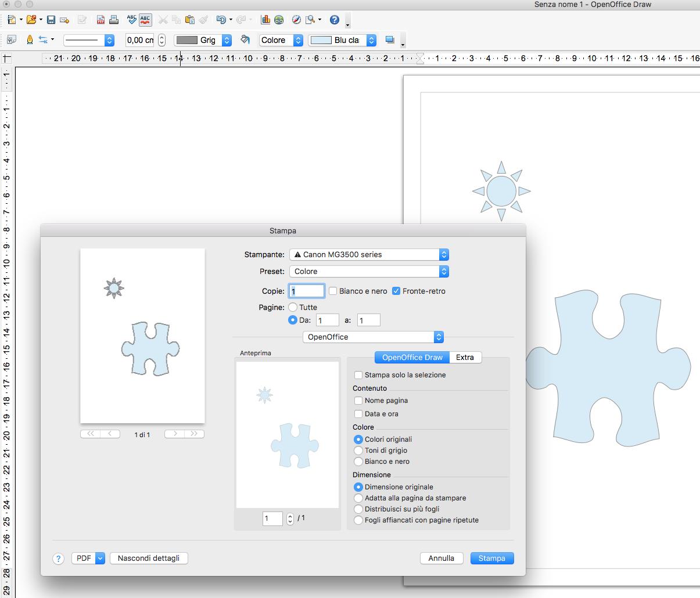Click the New document icon
Screen dimensions: 700x598
pos(12,20)
